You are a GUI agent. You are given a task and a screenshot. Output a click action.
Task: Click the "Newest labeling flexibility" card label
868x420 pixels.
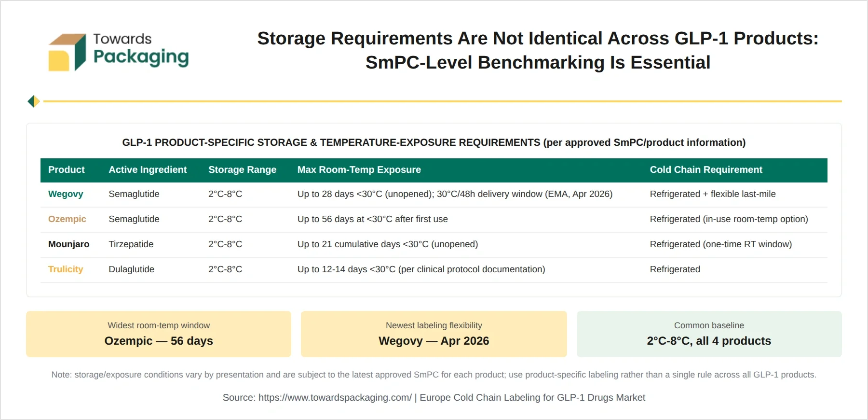point(434,325)
